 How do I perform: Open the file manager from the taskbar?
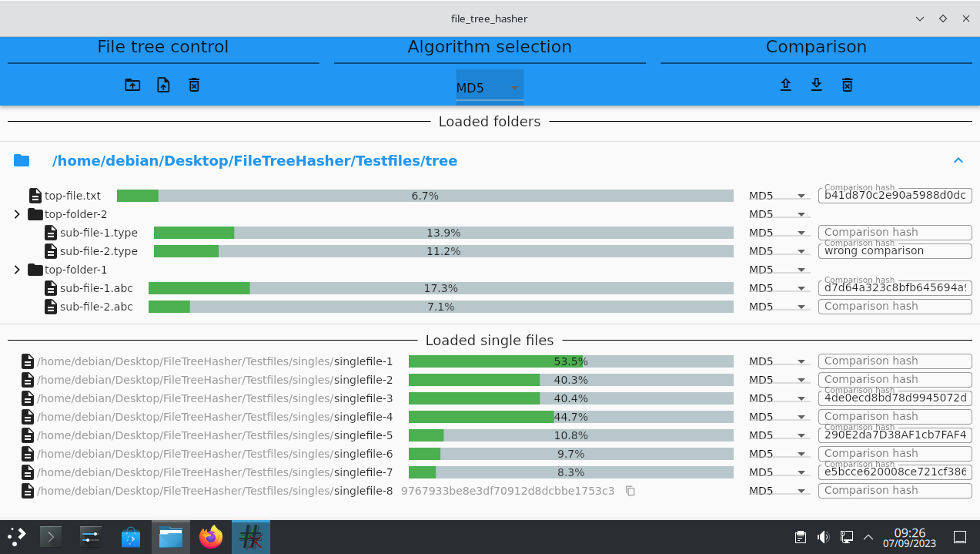[x=171, y=537]
